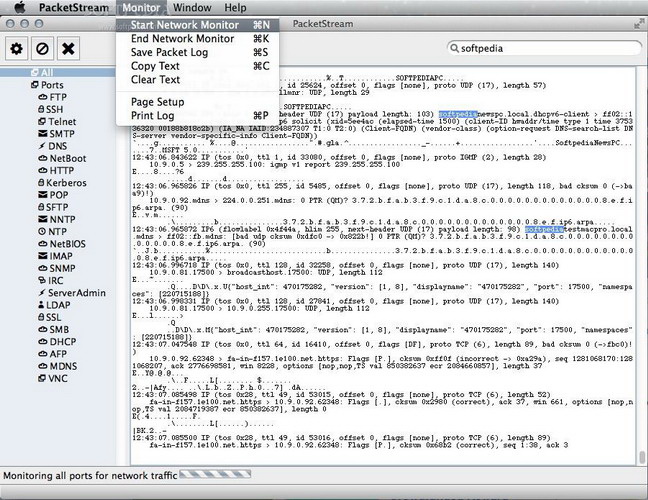Click the NetBIOS icon
Screen dimensions: 648x500
tap(43, 244)
